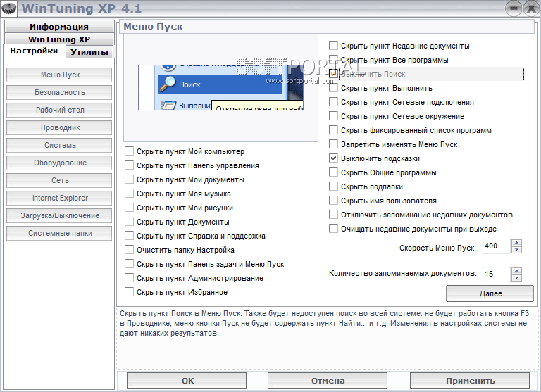The image size is (541, 392).
Task: Enable Скрыть пункт Сетевое окружение
Action: [333, 116]
